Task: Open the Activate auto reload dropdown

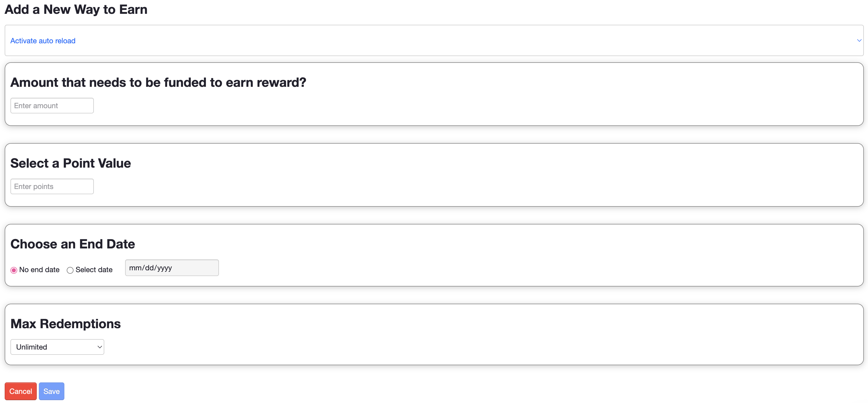Action: point(434,40)
